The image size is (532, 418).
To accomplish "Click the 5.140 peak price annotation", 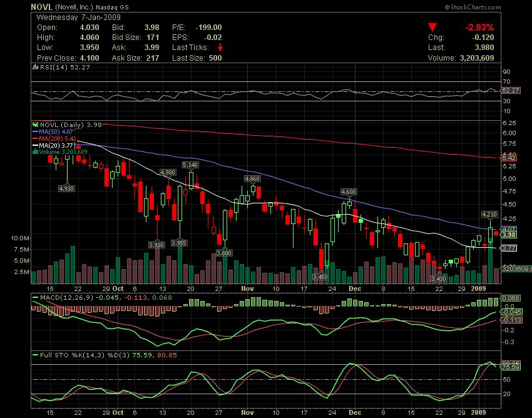I will (x=190, y=165).
